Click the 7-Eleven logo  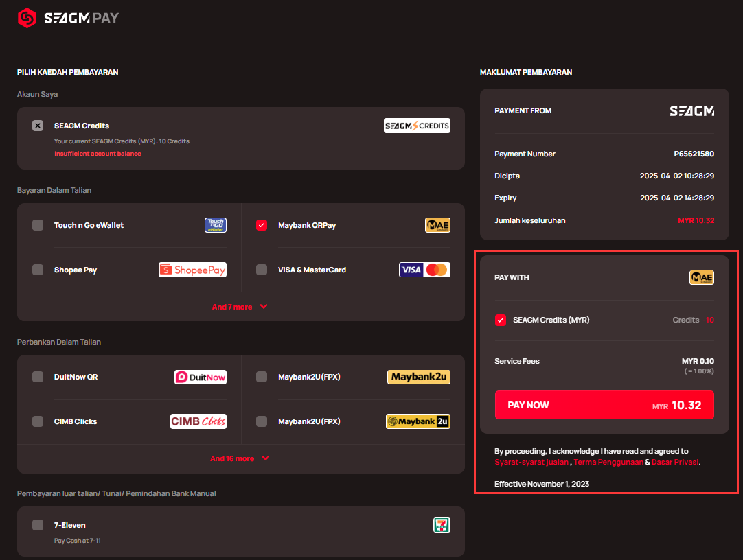(x=442, y=525)
